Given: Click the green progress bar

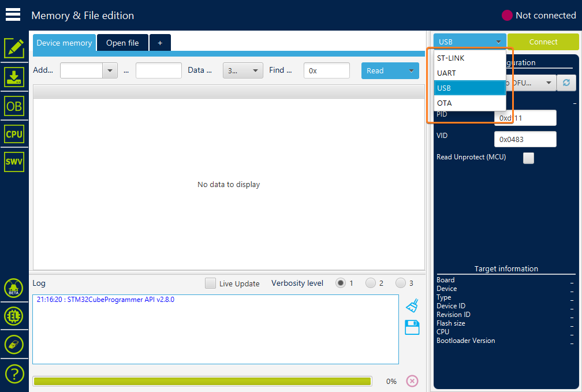Looking at the screenshot, I should [x=202, y=381].
